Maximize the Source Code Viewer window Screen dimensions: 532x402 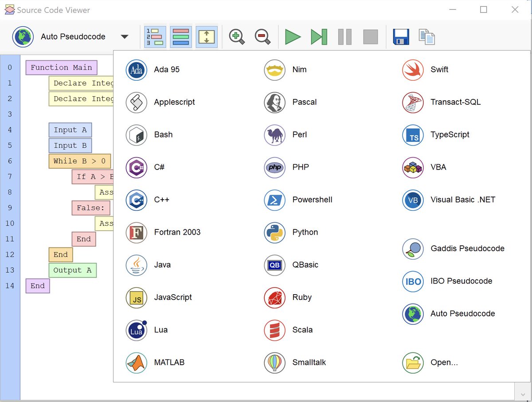[484, 9]
